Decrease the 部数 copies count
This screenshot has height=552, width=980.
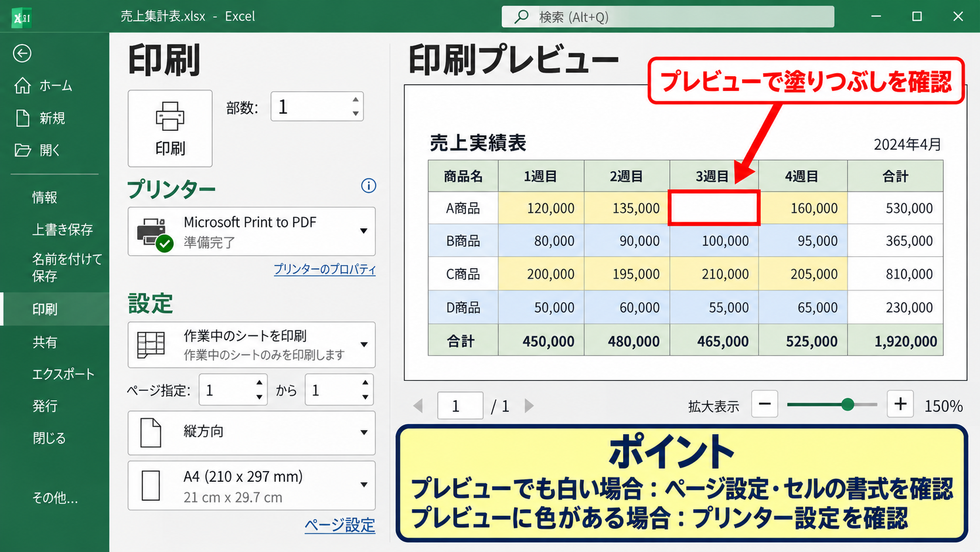click(356, 113)
